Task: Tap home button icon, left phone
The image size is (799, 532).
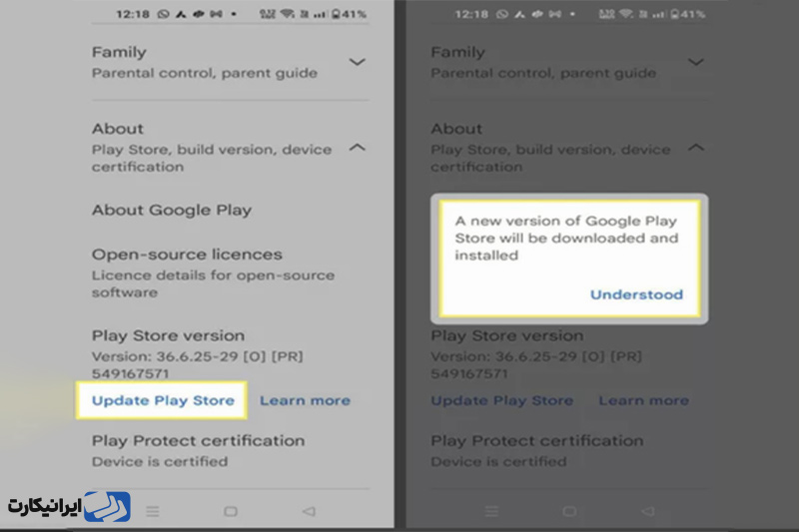Action: [231, 511]
